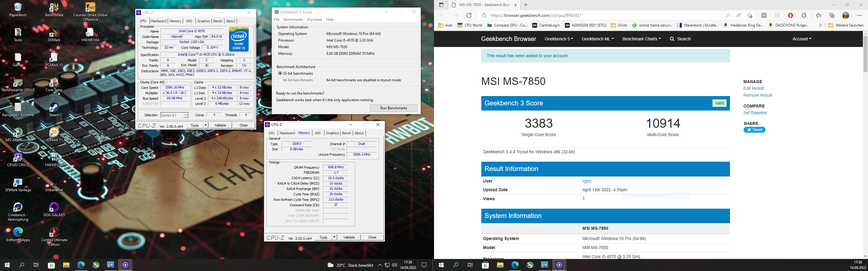Click the Edit Result link
868x271 pixels.
(753, 88)
